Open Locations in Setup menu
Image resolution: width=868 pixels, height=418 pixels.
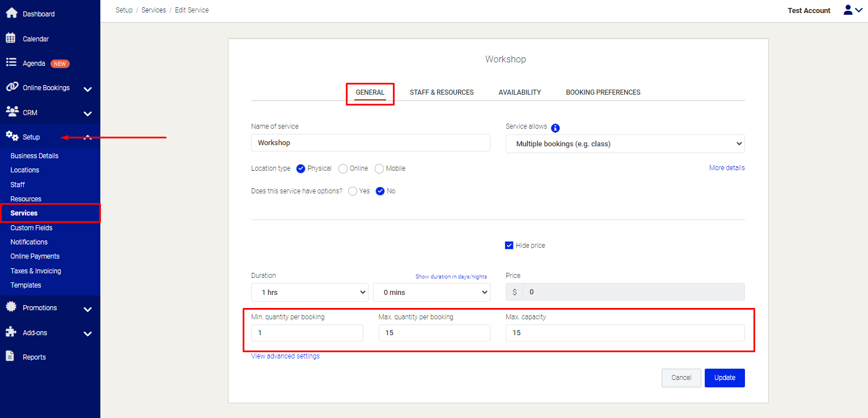coord(25,170)
